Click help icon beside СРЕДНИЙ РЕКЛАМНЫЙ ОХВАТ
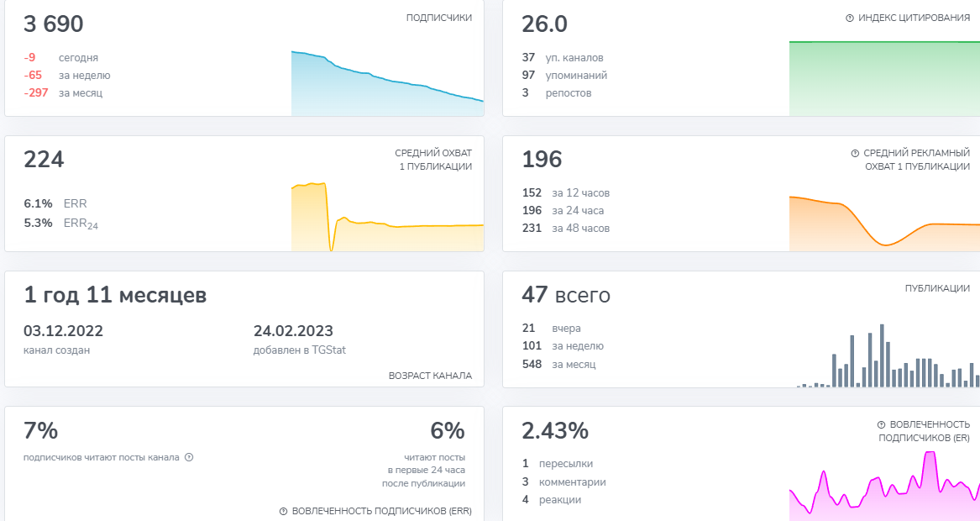 [855, 154]
